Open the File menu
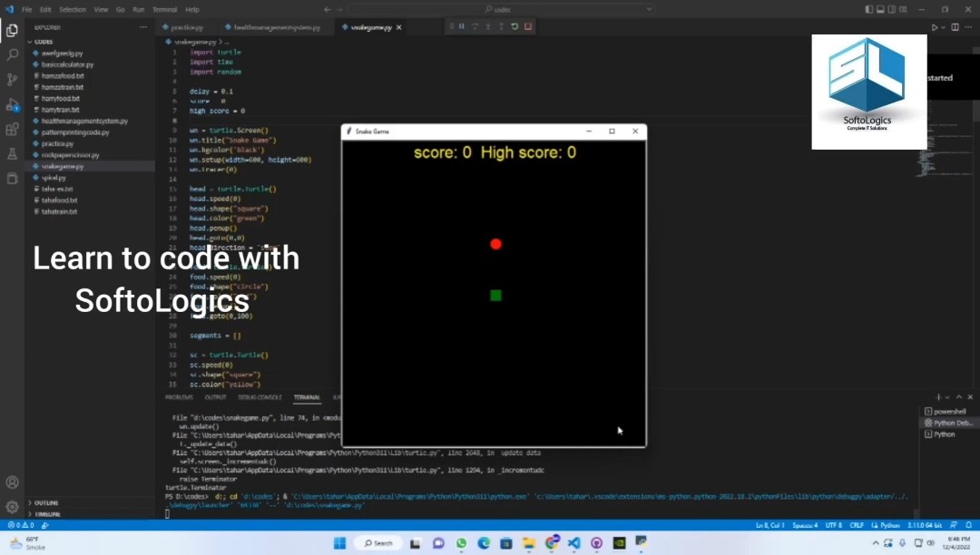 (27, 9)
